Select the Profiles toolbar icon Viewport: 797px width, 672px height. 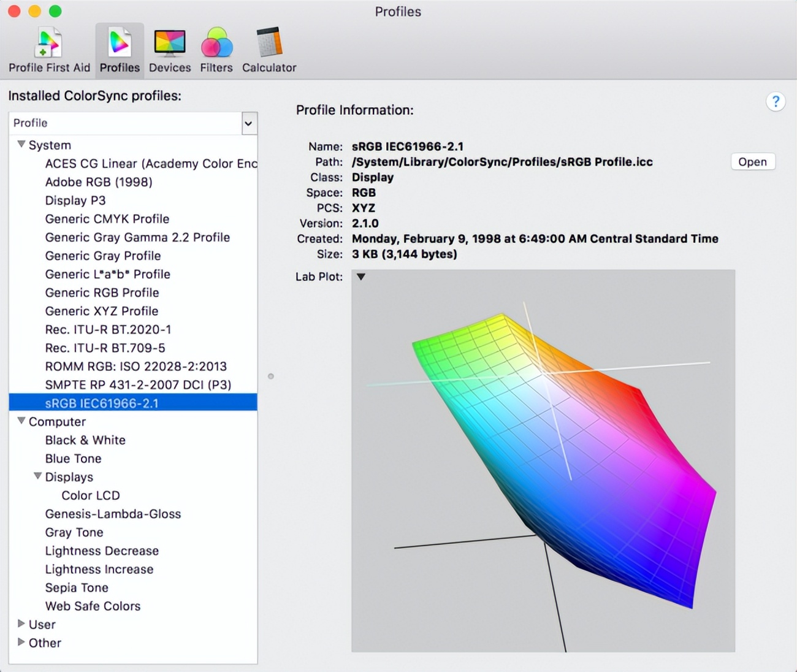coord(120,50)
